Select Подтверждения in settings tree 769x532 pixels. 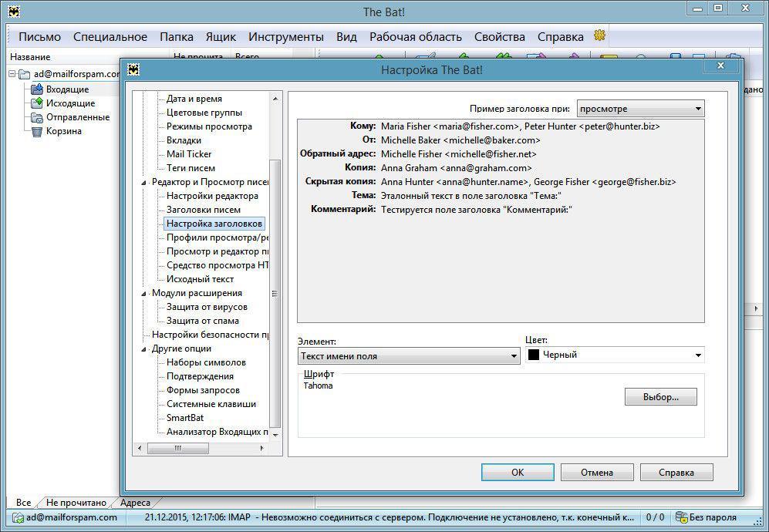200,376
